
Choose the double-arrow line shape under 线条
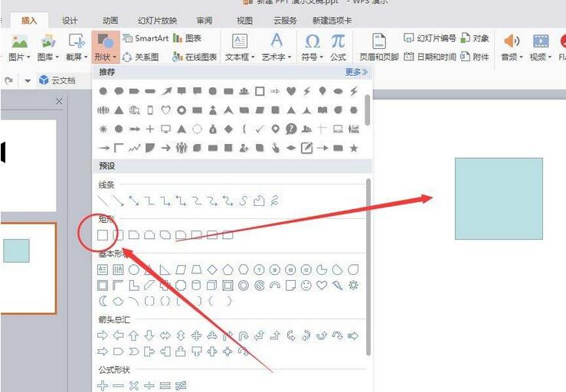(x=134, y=201)
